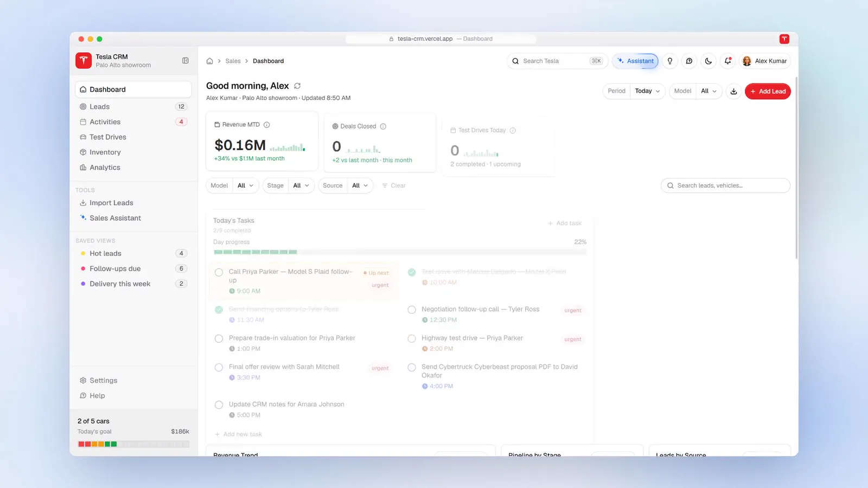
Task: Check Update CRM notes Amara Johnson
Action: (219, 404)
